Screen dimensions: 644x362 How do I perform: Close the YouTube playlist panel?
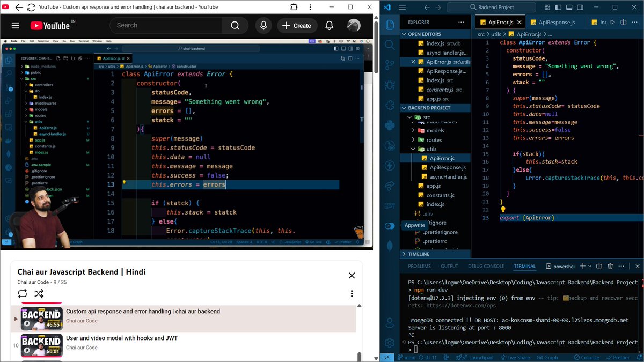[x=352, y=276]
